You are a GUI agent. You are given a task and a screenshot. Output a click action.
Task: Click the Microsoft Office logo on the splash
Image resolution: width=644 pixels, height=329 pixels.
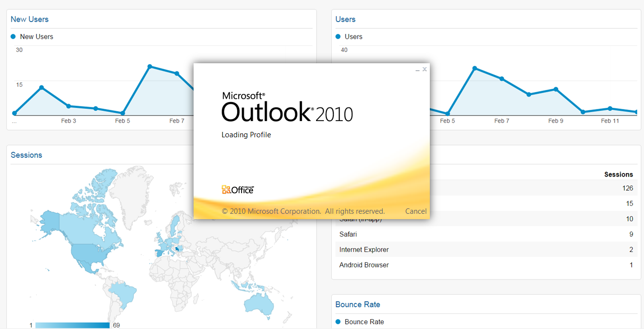237,189
